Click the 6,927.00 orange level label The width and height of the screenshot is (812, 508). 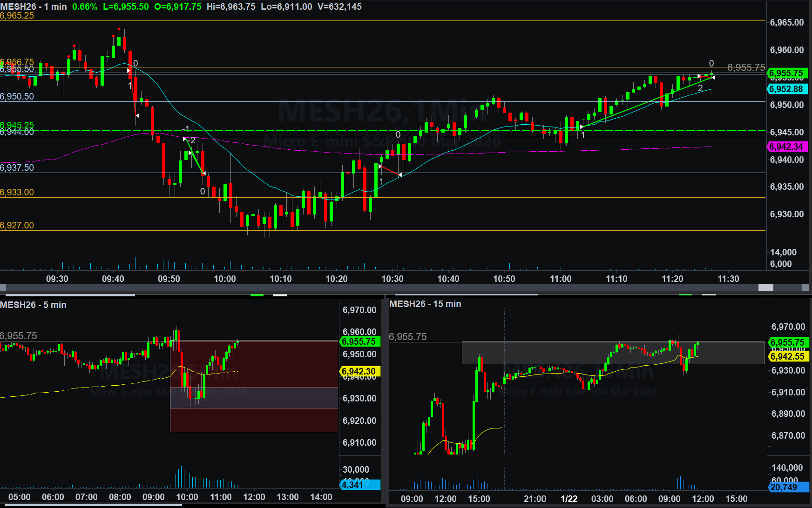click(17, 225)
